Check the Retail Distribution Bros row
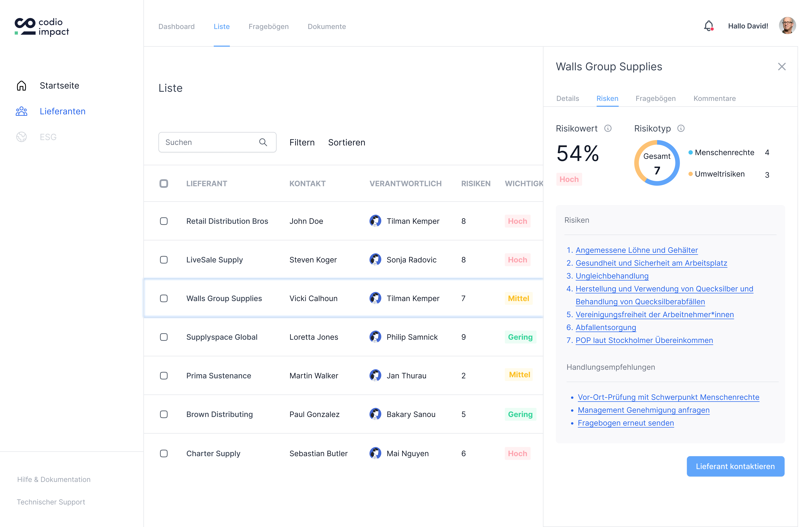The height and width of the screenshot is (527, 812). 164,221
